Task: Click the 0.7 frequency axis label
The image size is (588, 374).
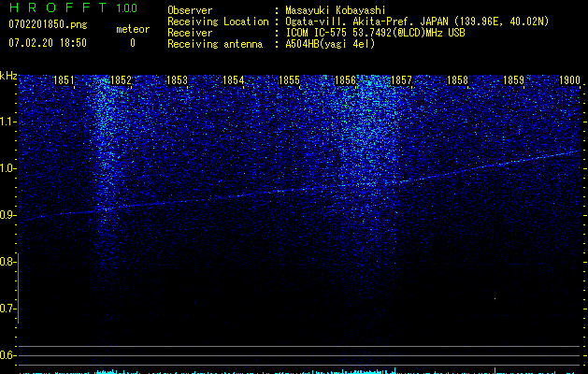Action: [x=7, y=309]
